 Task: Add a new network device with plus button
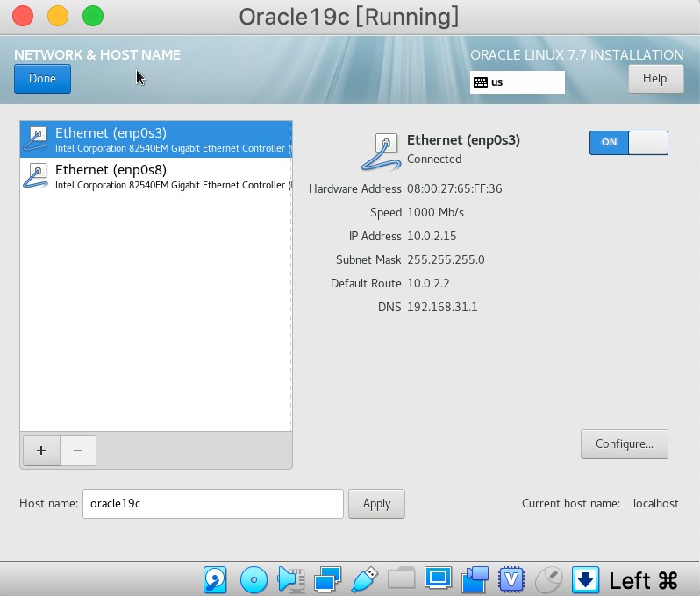pos(41,451)
